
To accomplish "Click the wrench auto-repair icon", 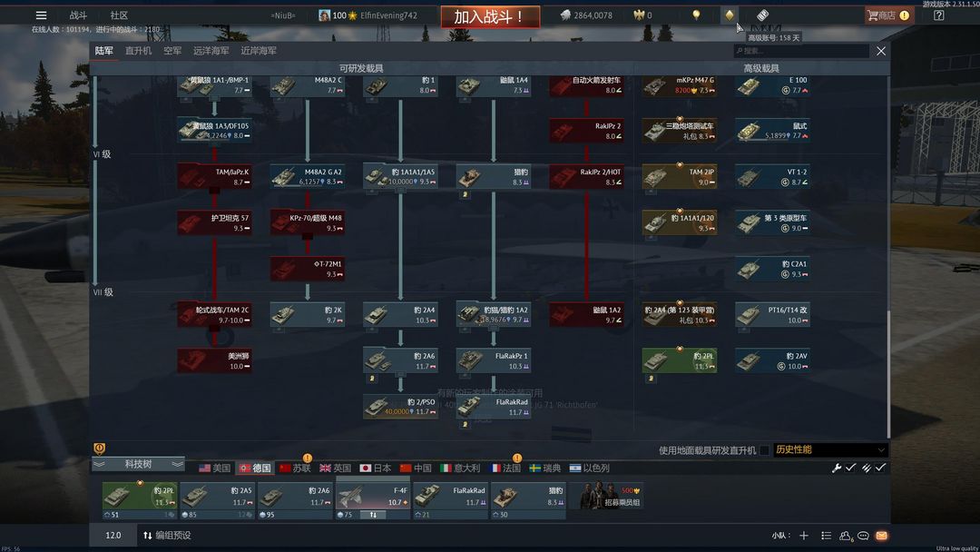I will tap(837, 468).
